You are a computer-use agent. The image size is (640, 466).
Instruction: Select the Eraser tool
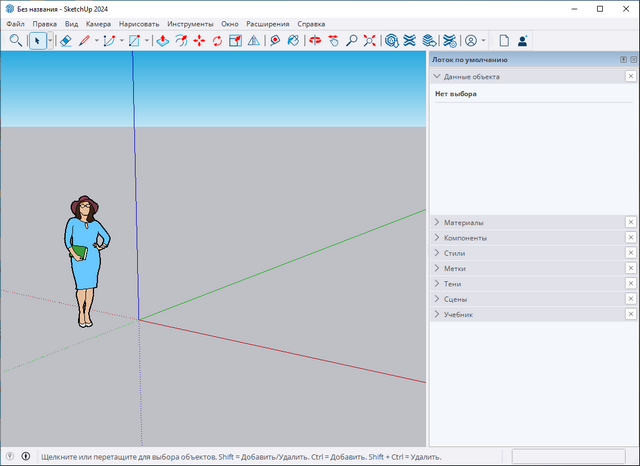pos(65,41)
